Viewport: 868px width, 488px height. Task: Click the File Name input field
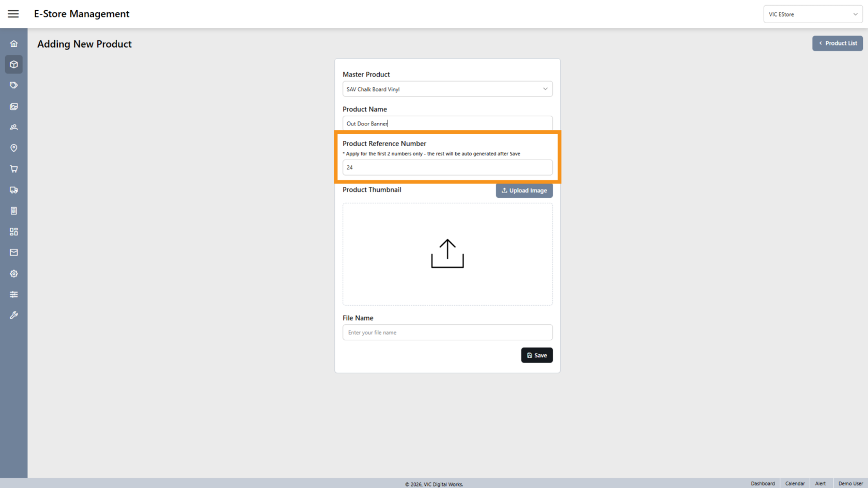447,333
